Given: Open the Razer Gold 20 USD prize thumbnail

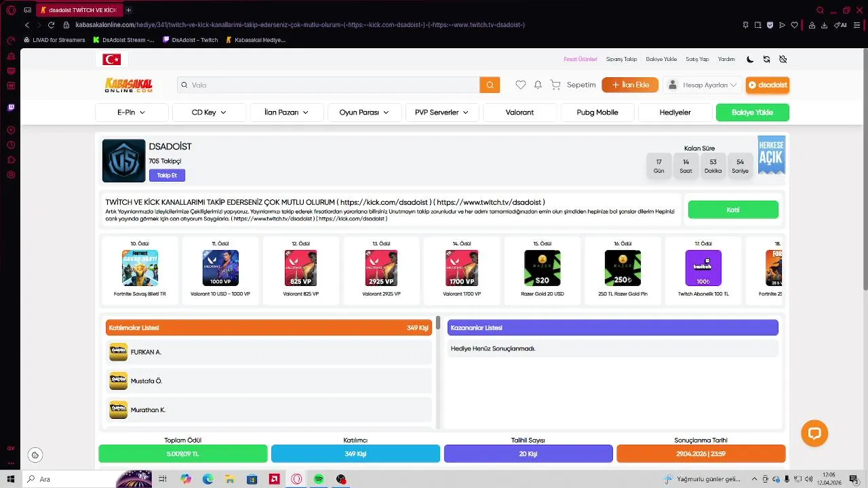Looking at the screenshot, I should pyautogui.click(x=542, y=268).
